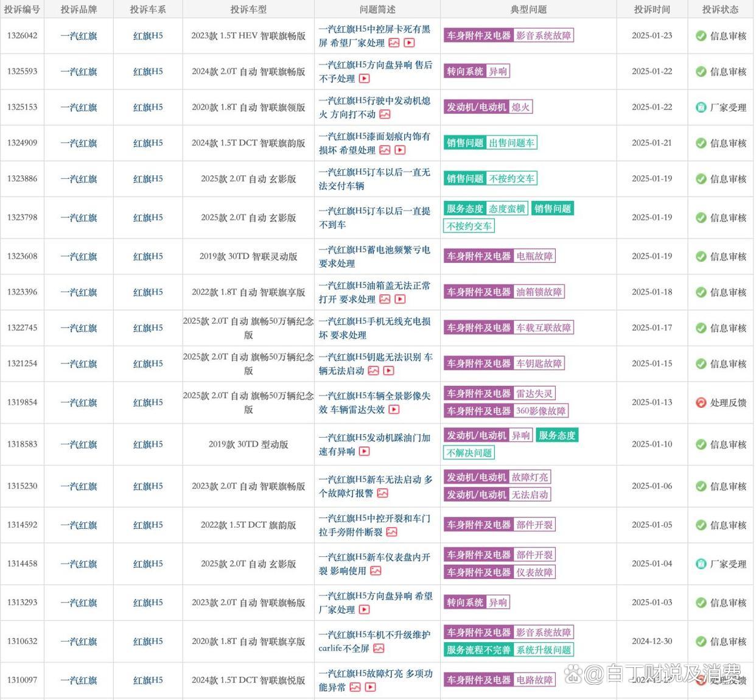Click the 投诉时间 column header
This screenshot has height=700, width=756.
pyautogui.click(x=652, y=9)
